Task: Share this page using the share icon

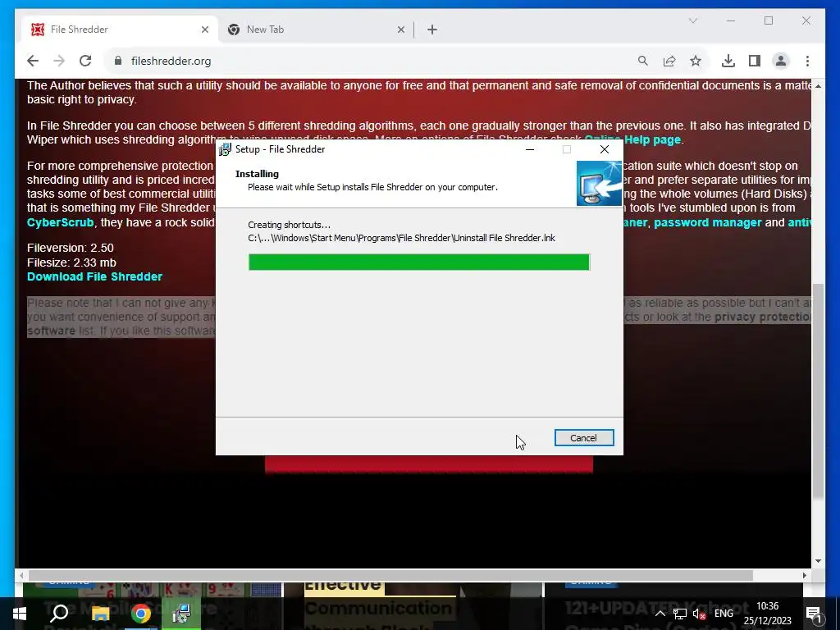Action: (x=669, y=61)
